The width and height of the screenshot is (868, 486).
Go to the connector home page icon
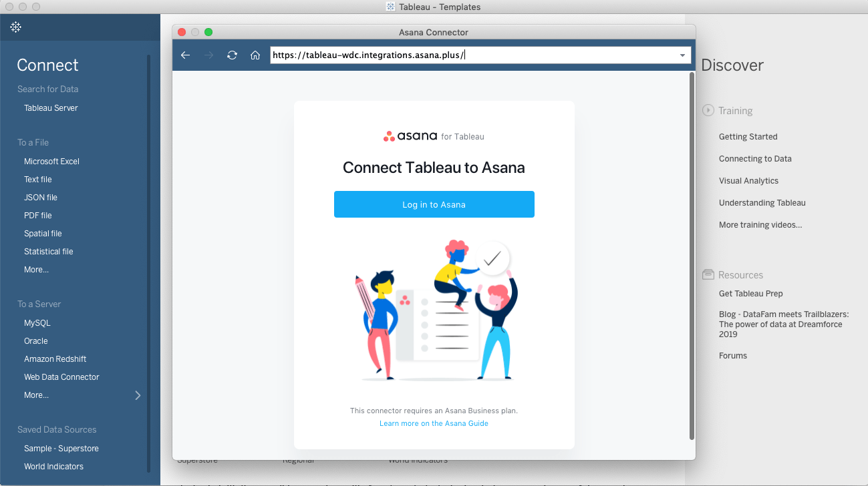click(x=255, y=55)
